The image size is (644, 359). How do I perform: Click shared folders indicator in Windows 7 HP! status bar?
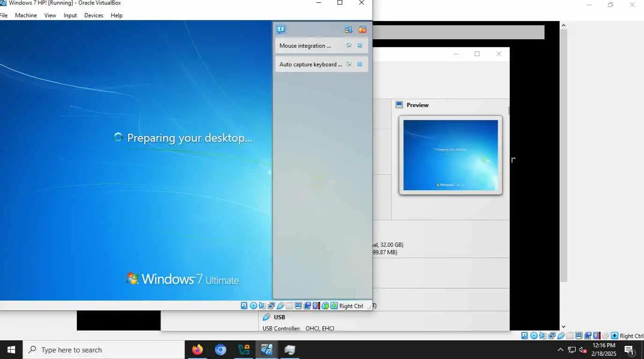coord(289,306)
